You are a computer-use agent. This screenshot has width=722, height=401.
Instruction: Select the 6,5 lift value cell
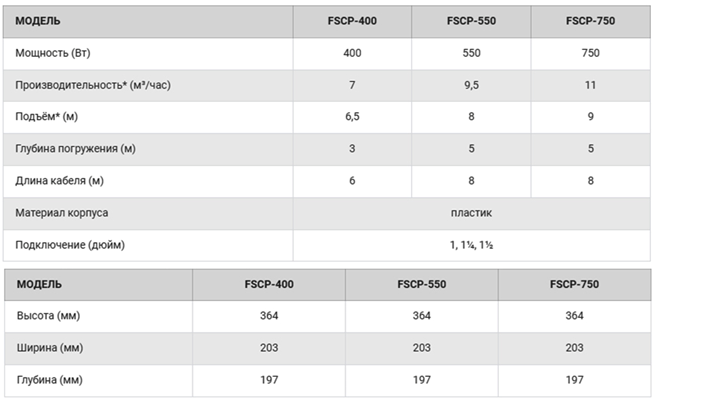tap(352, 116)
